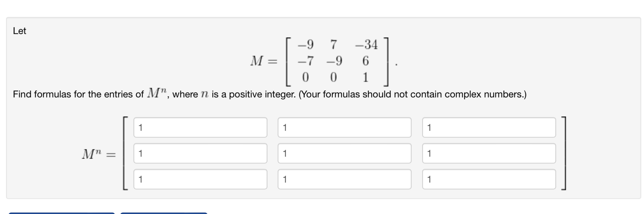This screenshot has width=644, height=214.
Task: Click the problem instructions text about formulas
Action: [275, 94]
